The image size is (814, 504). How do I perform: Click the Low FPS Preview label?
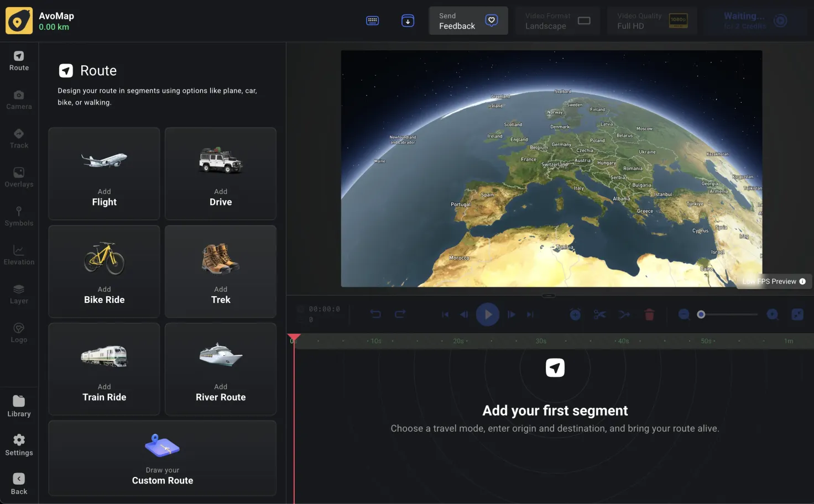769,281
